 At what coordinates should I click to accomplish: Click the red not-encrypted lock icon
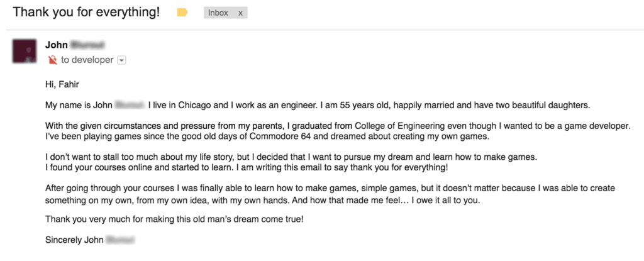53,60
